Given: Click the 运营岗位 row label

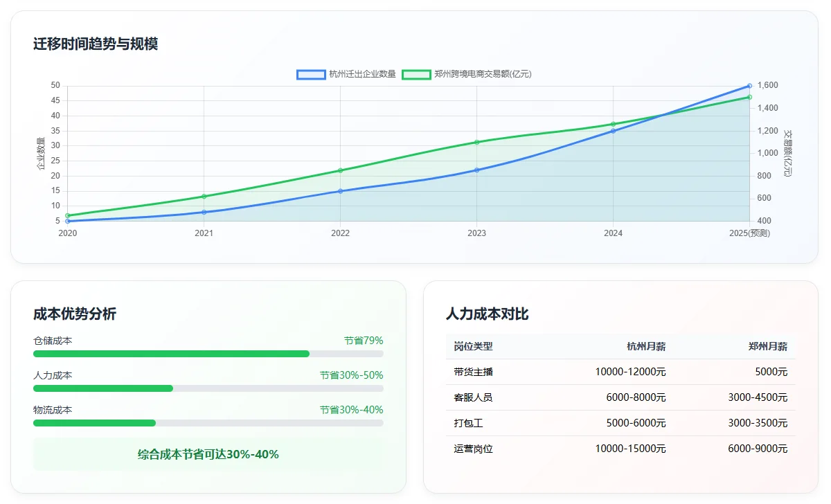Looking at the screenshot, I should pos(474,449).
